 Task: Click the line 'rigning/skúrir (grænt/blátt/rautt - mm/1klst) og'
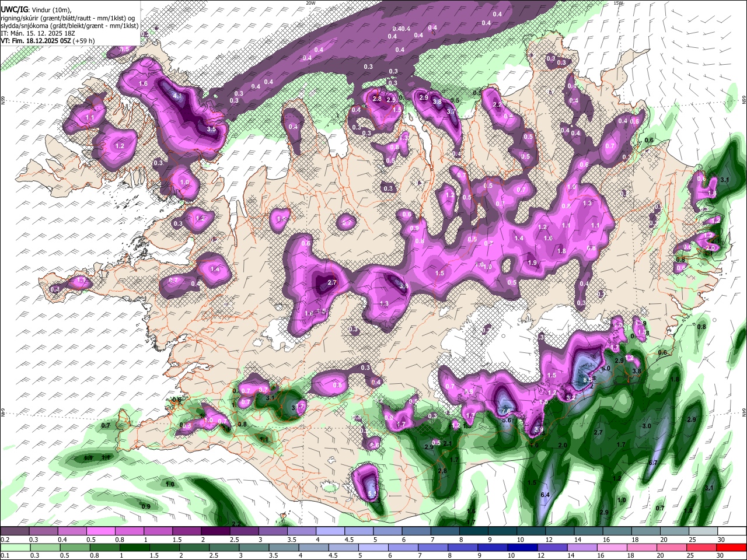coord(68,18)
